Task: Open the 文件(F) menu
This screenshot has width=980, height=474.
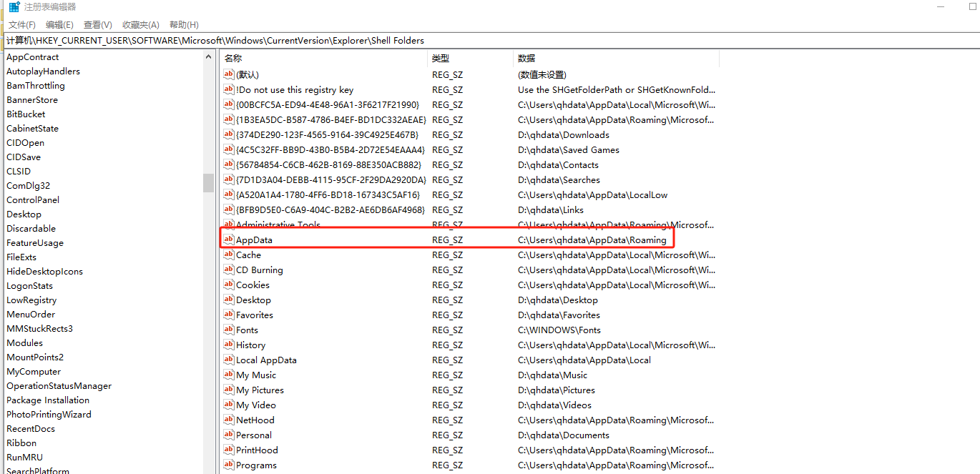Action: tap(22, 25)
